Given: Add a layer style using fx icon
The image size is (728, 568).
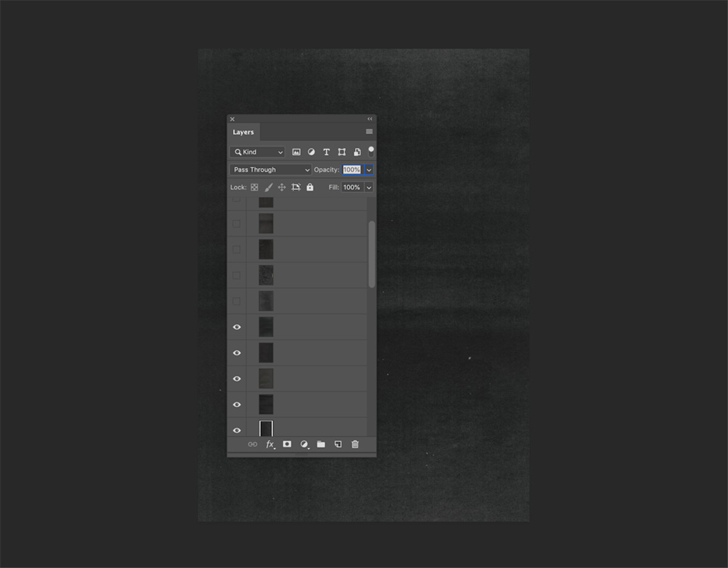Looking at the screenshot, I should point(270,444).
